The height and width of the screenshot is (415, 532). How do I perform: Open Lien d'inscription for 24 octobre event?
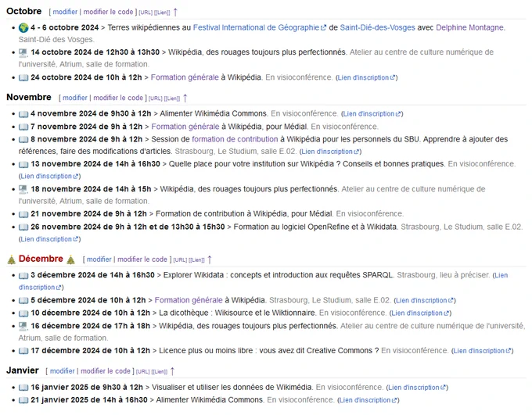pos(366,77)
